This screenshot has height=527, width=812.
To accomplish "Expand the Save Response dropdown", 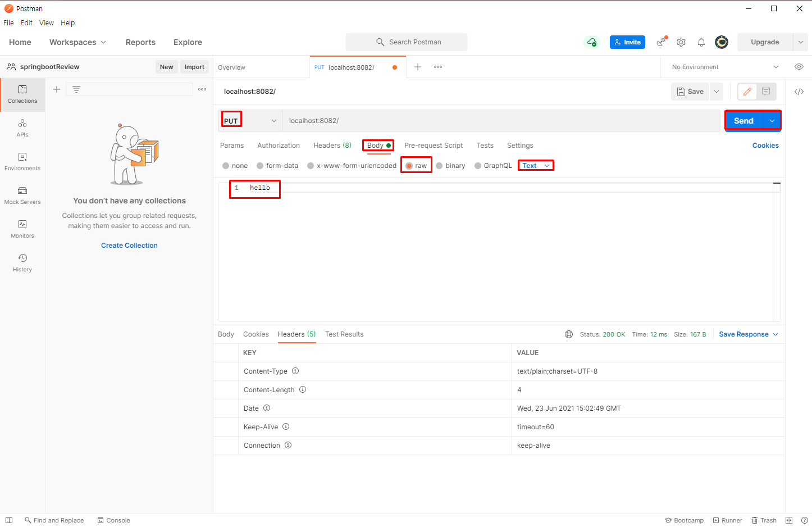I will click(749, 334).
